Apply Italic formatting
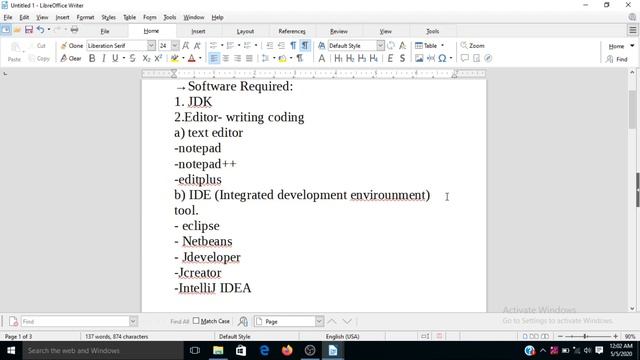The width and height of the screenshot is (640, 360). [104, 58]
